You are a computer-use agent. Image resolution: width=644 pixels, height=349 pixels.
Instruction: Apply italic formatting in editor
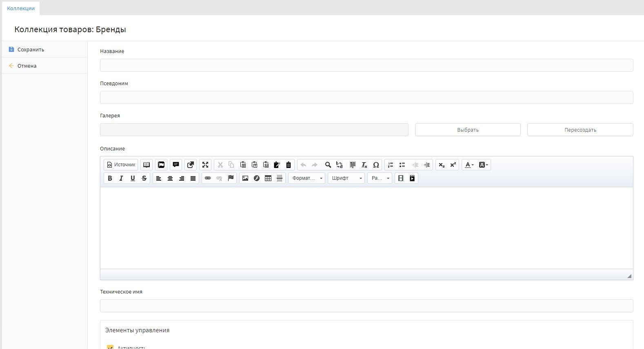pyautogui.click(x=121, y=178)
